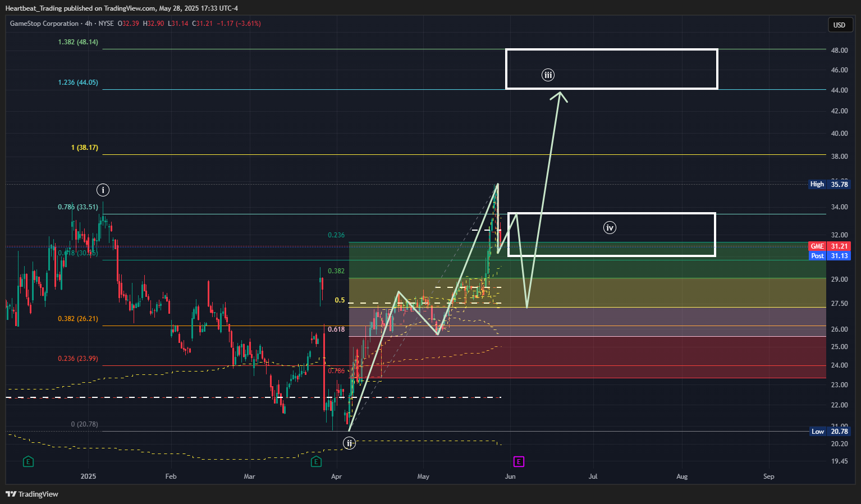
Task: Click the Aug label on the time axis
Action: [x=682, y=476]
